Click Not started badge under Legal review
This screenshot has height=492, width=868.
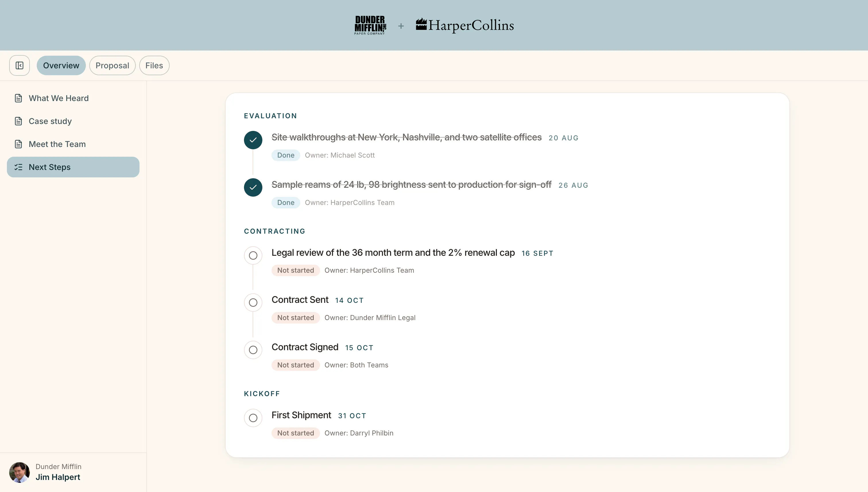tap(296, 270)
